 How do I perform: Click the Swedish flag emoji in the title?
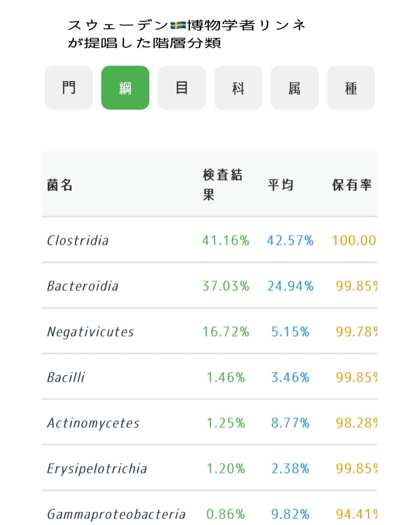(178, 25)
